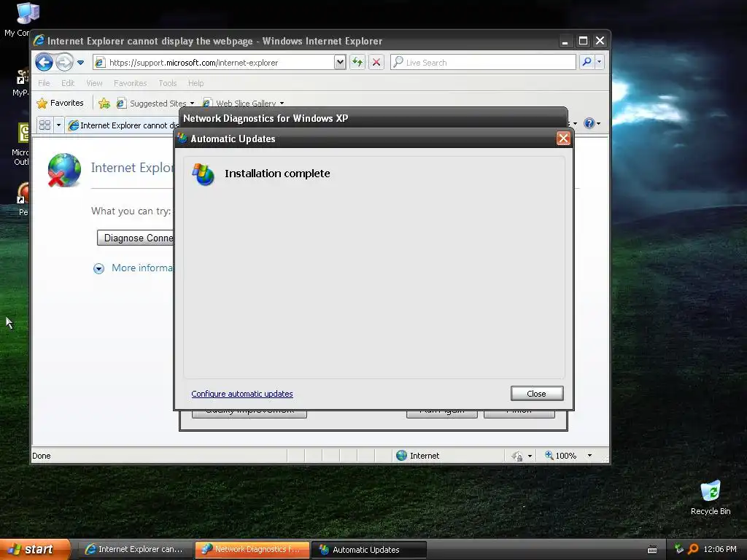Open the View menu
Image resolution: width=747 pixels, height=560 pixels.
94,83
